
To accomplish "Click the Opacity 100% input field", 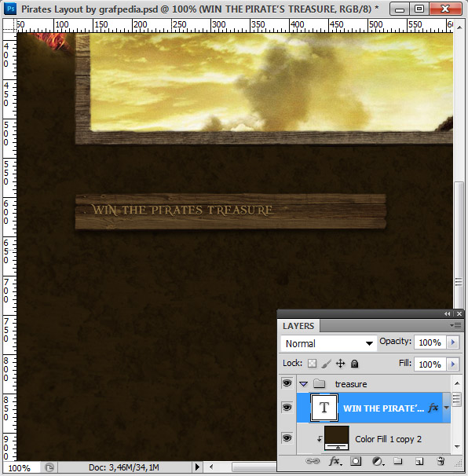I will (x=430, y=342).
